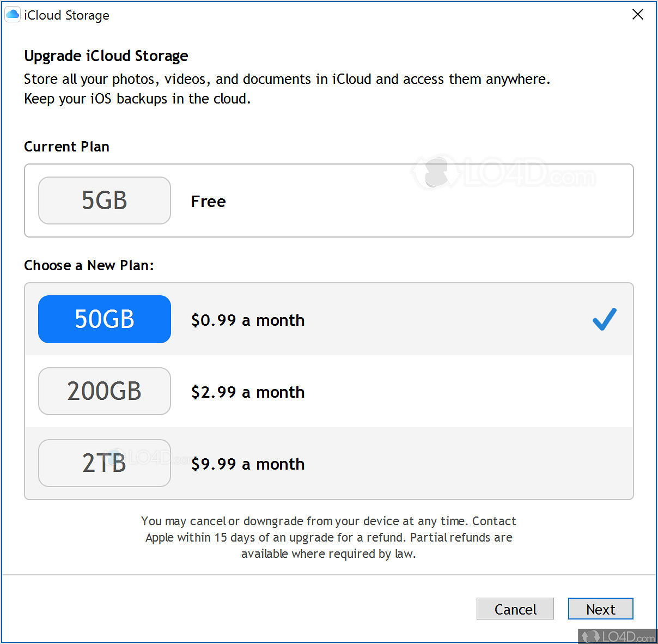
Task: Click the iCloud Storage window title text
Action: [66, 15]
